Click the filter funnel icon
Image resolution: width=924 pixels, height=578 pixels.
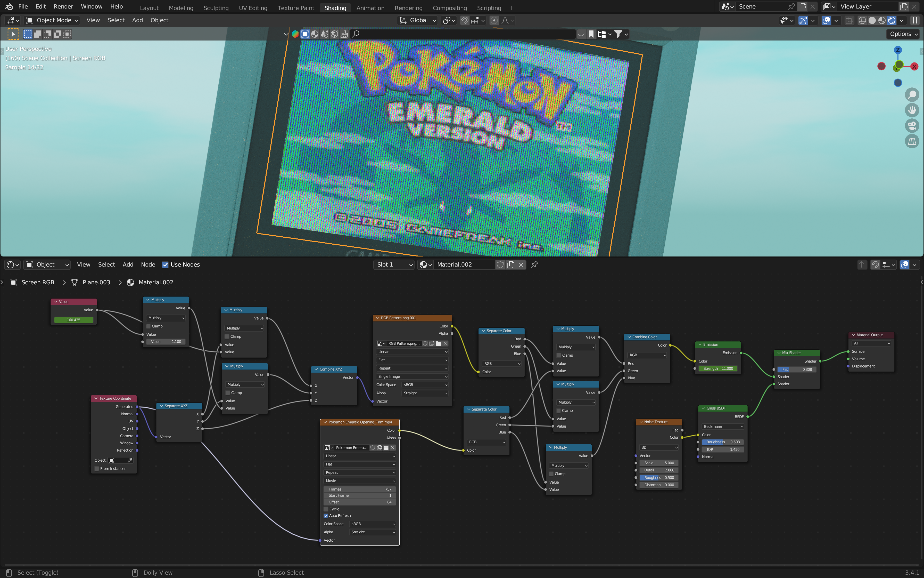pos(618,34)
